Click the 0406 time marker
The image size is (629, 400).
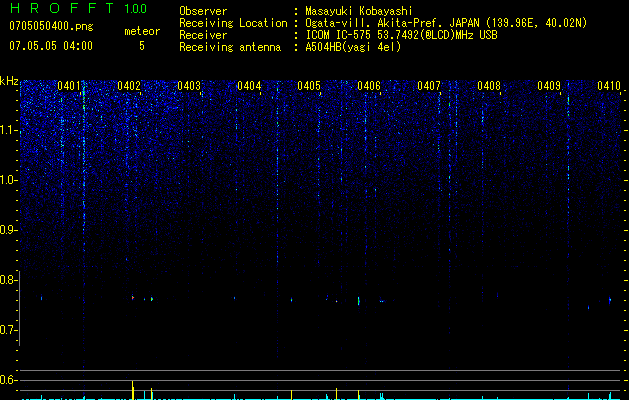pyautogui.click(x=369, y=85)
